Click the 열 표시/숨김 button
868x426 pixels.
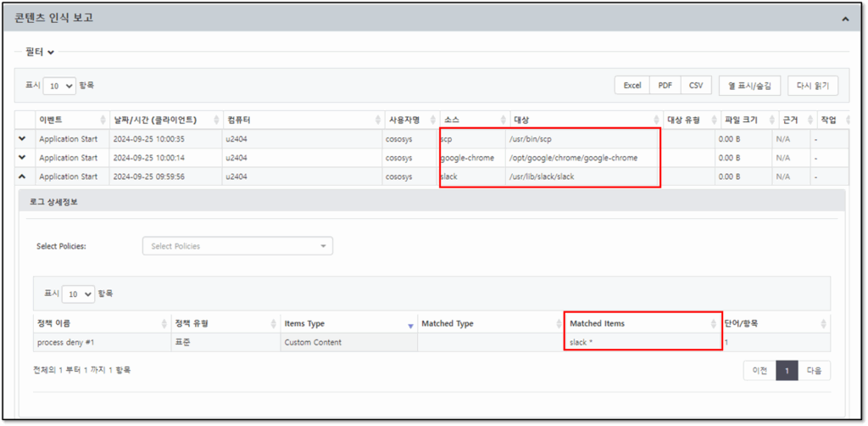click(x=749, y=86)
